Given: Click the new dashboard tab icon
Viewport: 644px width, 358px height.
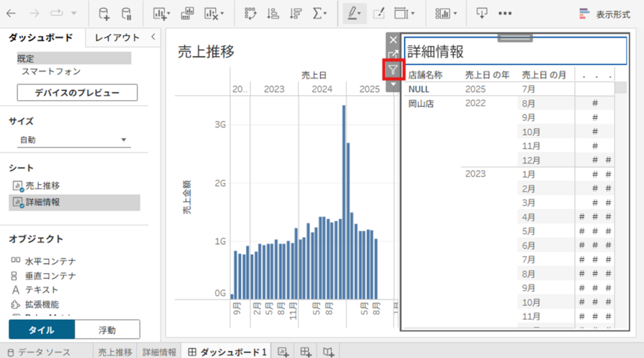Looking at the screenshot, I should (306, 352).
